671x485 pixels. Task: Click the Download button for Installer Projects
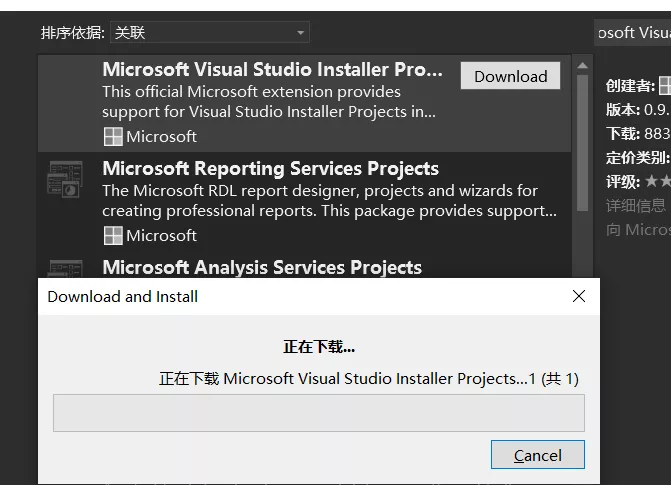(x=510, y=76)
